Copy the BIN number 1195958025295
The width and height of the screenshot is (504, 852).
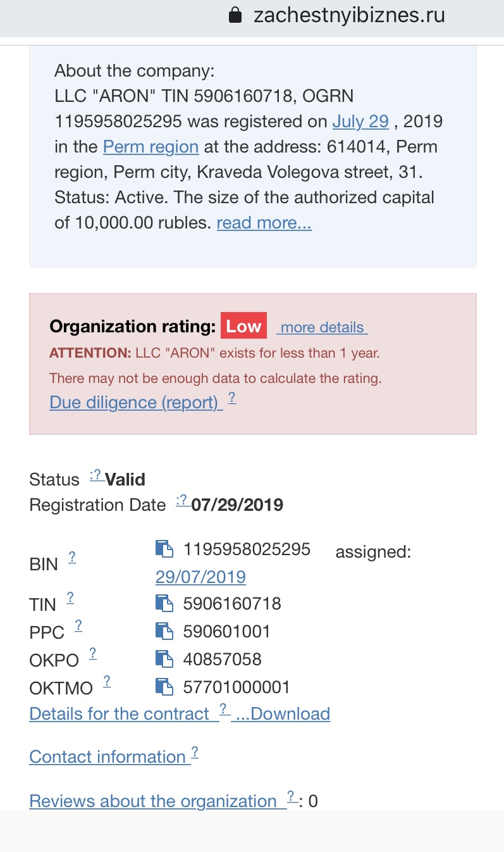click(164, 549)
